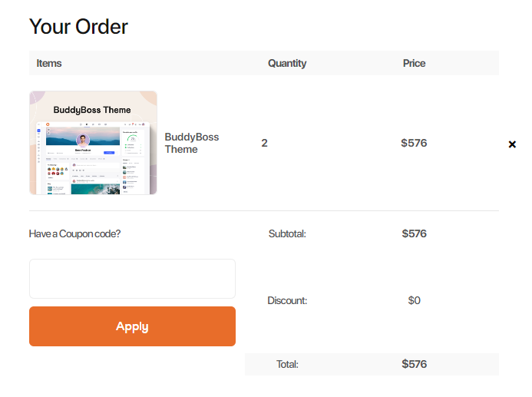Click the Discount label
This screenshot has width=532, height=397.
pyautogui.click(x=287, y=301)
